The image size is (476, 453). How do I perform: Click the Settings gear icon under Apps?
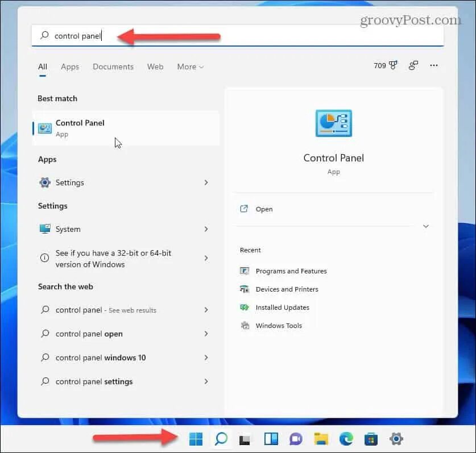(x=45, y=182)
